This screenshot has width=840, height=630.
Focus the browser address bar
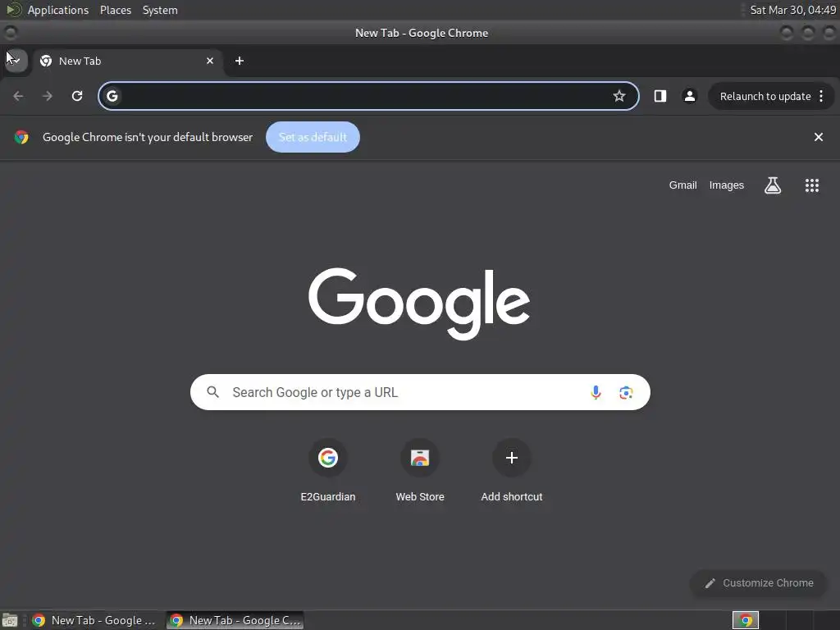click(368, 96)
